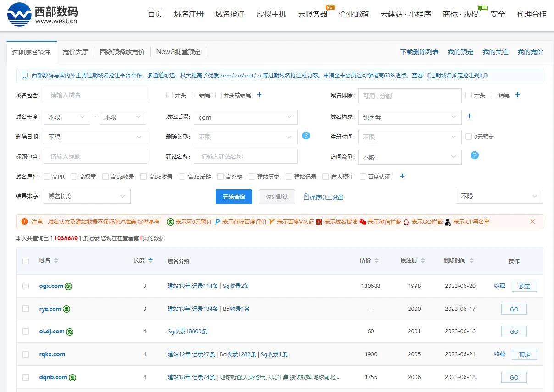This screenshot has height=392, width=554.
Task: Open the 域名后缀 com dropdown
Action: 246,117
